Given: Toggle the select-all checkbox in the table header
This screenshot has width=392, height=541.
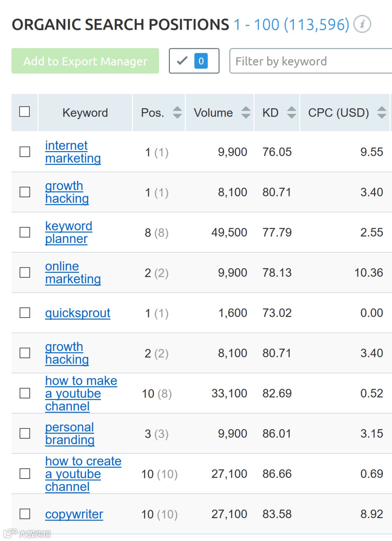Looking at the screenshot, I should (25, 112).
